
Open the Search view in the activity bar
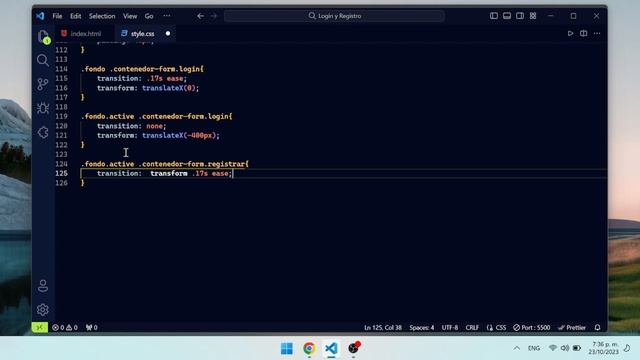point(42,60)
